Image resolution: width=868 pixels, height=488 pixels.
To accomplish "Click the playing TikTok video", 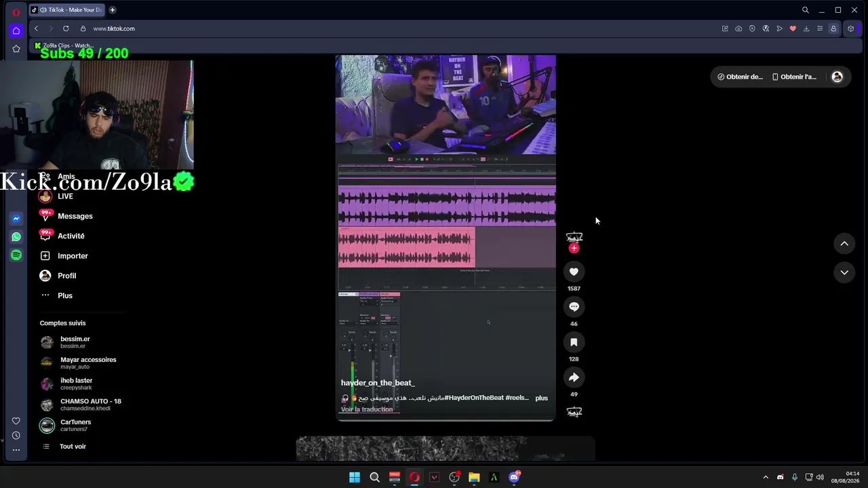I will click(x=446, y=238).
